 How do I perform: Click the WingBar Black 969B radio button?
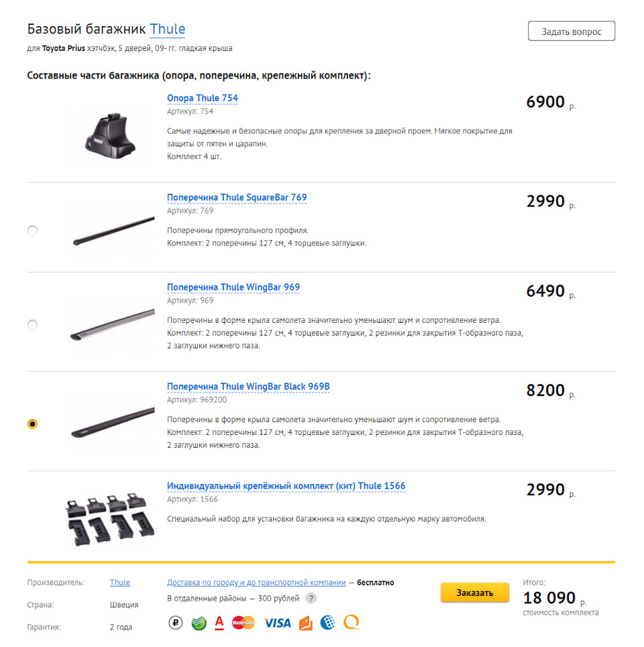click(x=33, y=424)
